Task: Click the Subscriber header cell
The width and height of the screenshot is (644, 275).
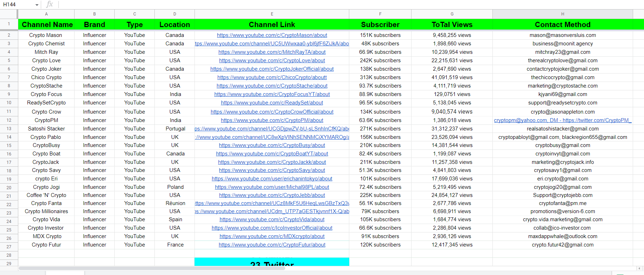Action: tap(380, 25)
